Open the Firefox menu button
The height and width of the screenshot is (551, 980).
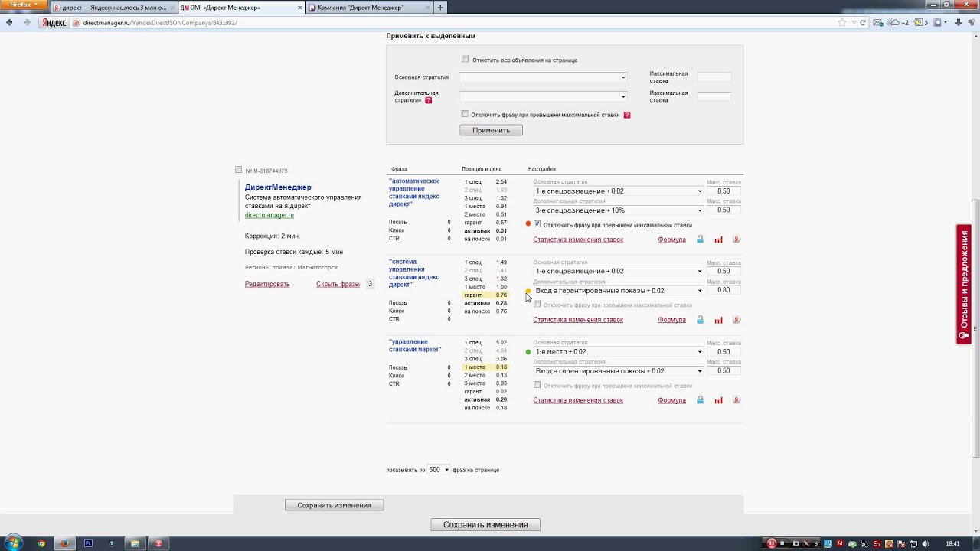[24, 5]
